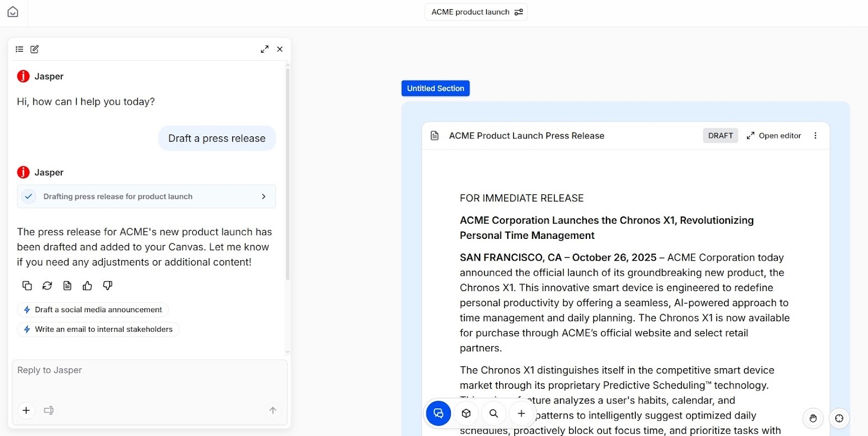Click the icon next to the plus button

[x=49, y=410]
